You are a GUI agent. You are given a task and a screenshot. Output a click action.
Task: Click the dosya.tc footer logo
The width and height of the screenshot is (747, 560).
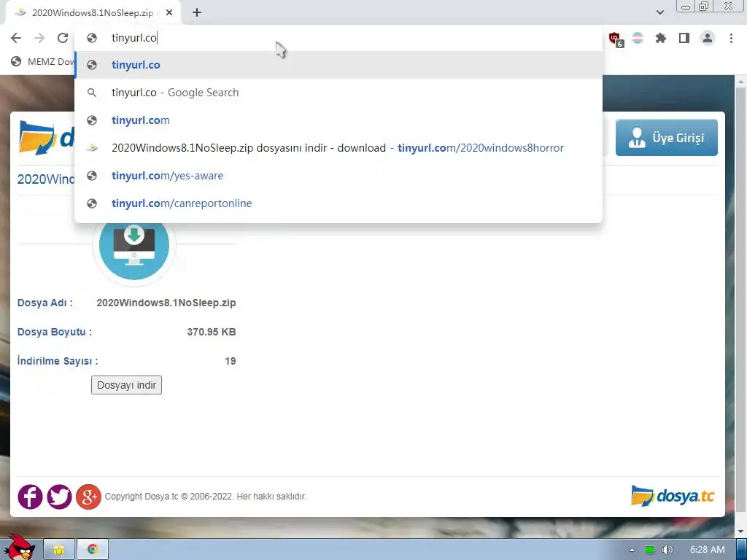[x=672, y=496]
